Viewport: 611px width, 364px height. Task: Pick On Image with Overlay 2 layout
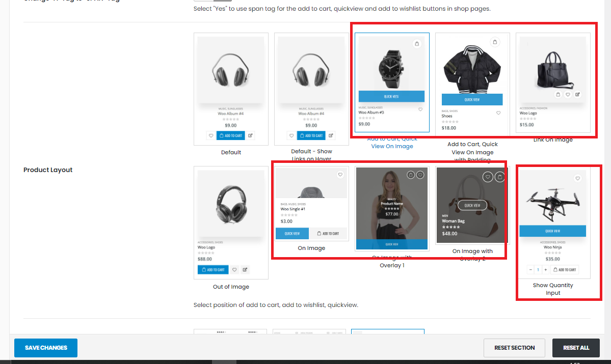click(472, 205)
